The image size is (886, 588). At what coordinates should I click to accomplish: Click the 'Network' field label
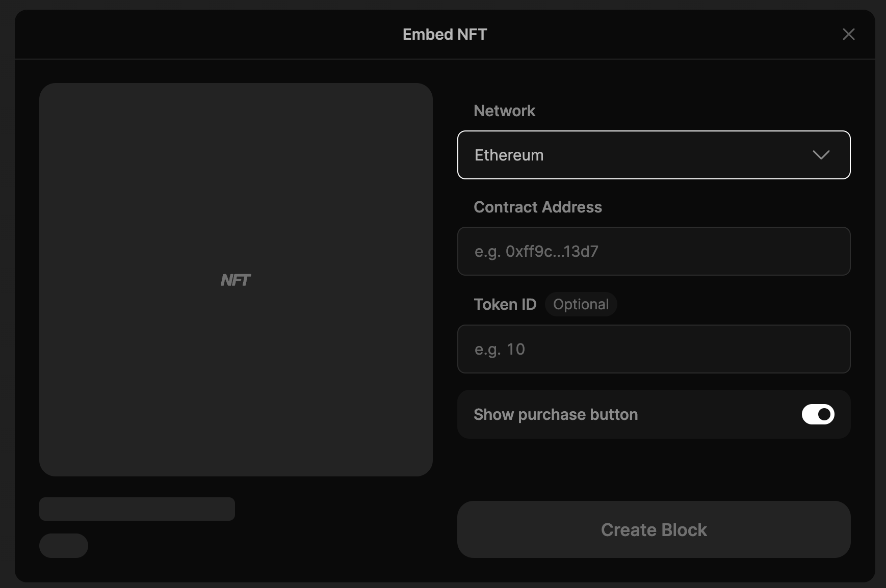click(x=504, y=111)
